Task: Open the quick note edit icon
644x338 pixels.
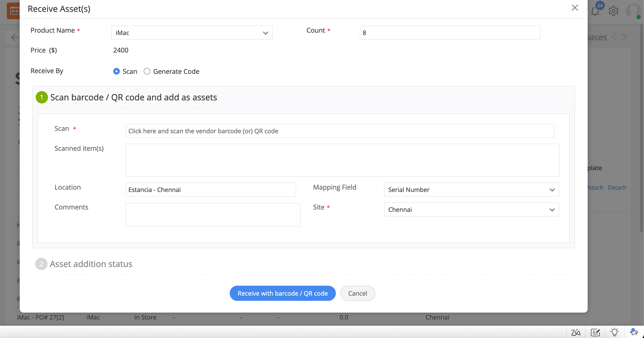Action: coord(595,332)
